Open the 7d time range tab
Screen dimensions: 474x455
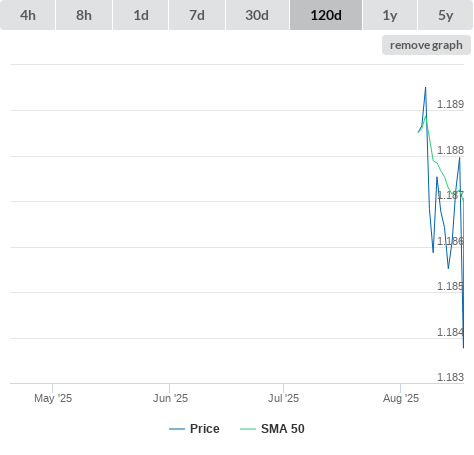197,15
